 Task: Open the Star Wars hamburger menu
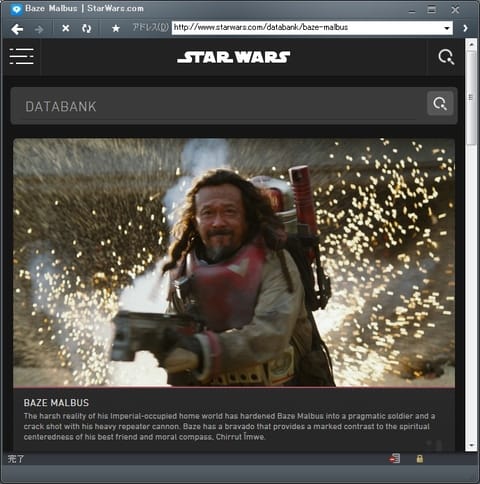point(22,56)
